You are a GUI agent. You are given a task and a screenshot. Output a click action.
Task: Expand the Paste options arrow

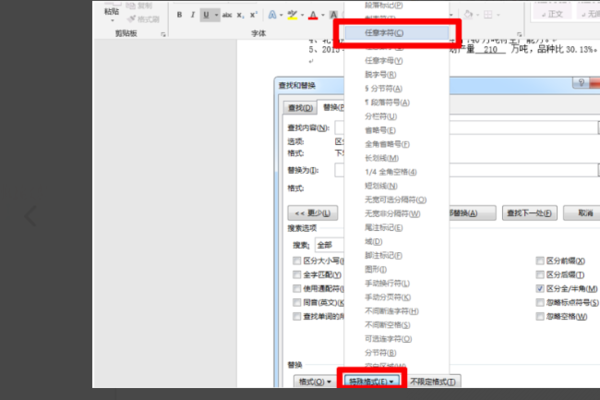112,21
